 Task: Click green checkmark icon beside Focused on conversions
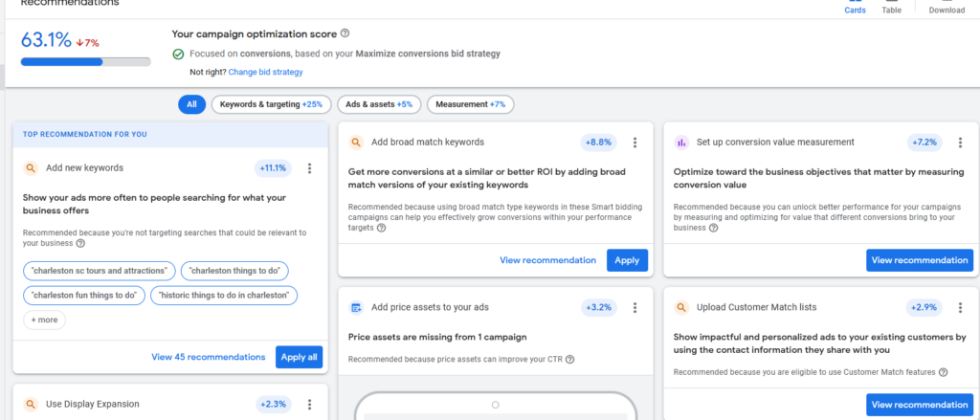(178, 55)
